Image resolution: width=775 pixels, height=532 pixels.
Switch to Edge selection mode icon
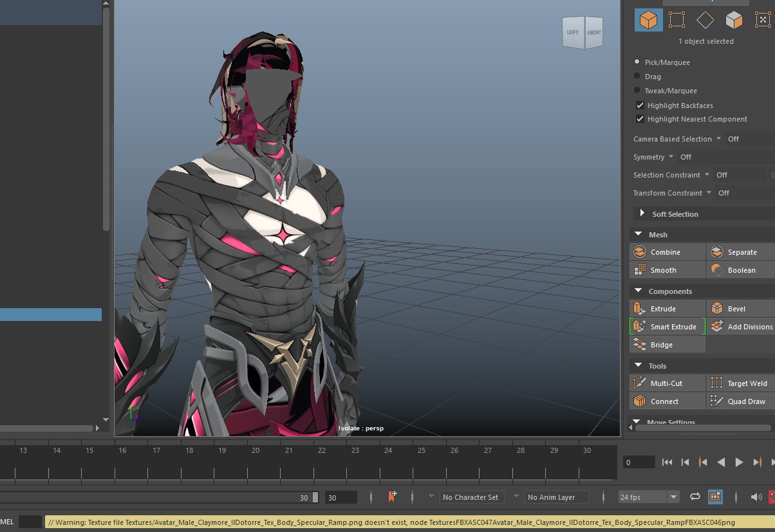(x=705, y=20)
